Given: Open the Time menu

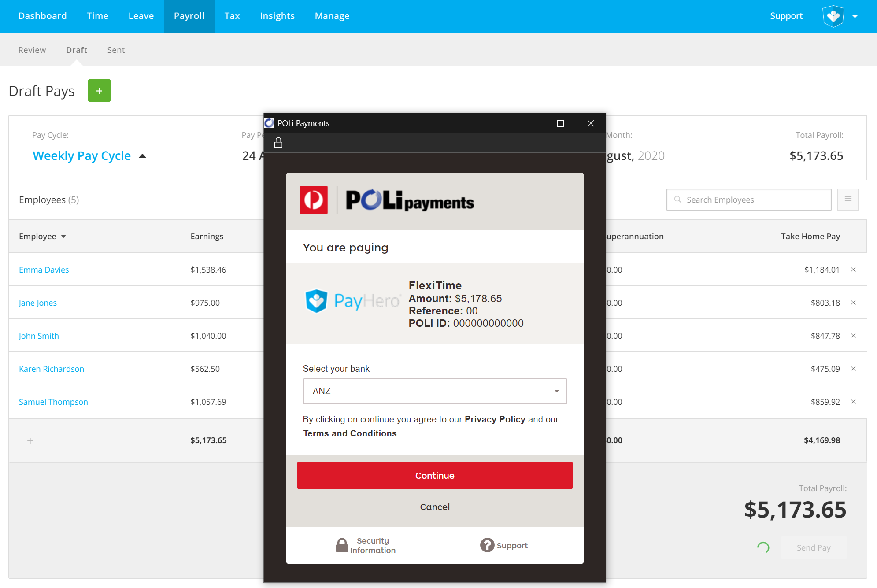Looking at the screenshot, I should point(97,16).
